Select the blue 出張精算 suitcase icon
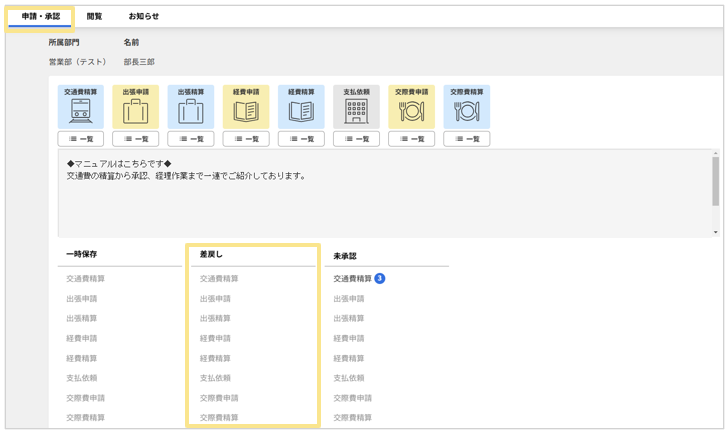Image resolution: width=728 pixels, height=433 pixels. click(x=191, y=108)
